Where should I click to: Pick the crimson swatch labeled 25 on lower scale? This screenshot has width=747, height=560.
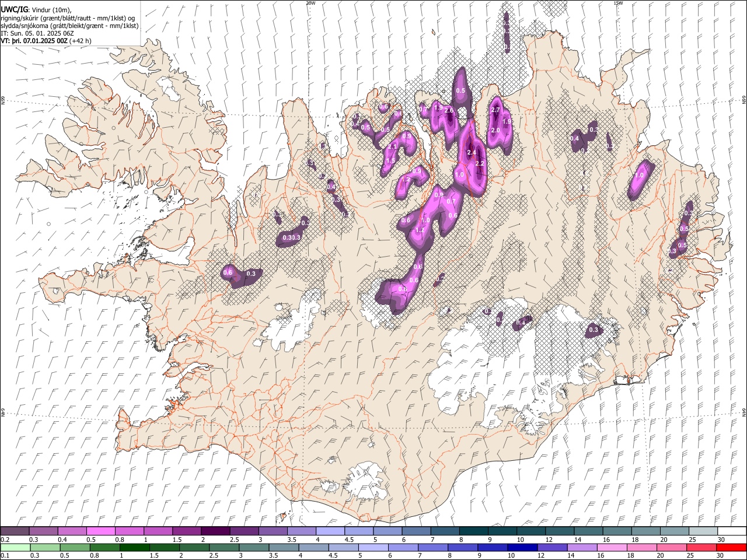pos(702,547)
